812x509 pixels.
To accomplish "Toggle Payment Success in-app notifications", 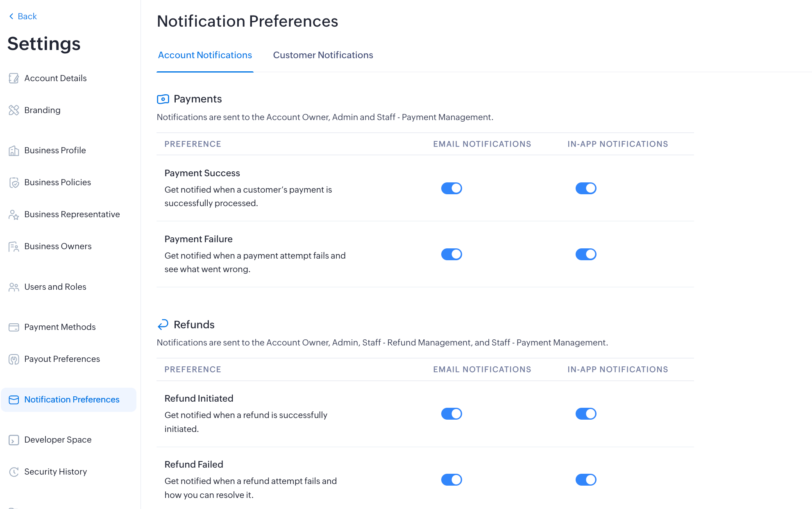I will coord(586,189).
